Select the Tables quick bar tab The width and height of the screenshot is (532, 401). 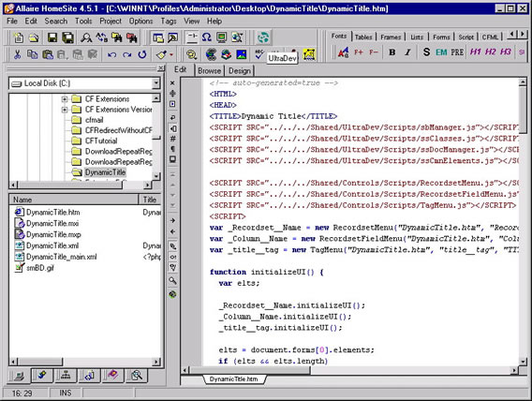tap(363, 37)
